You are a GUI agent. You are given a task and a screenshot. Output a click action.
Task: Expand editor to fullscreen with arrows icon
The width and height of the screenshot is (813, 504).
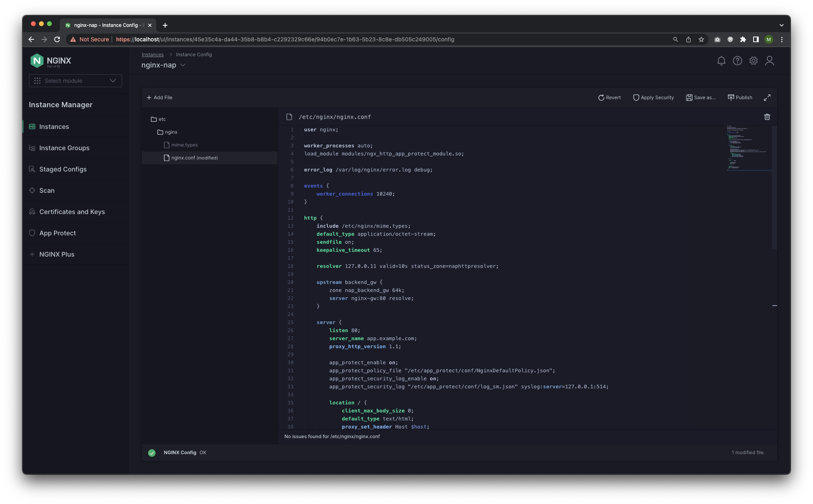point(767,98)
